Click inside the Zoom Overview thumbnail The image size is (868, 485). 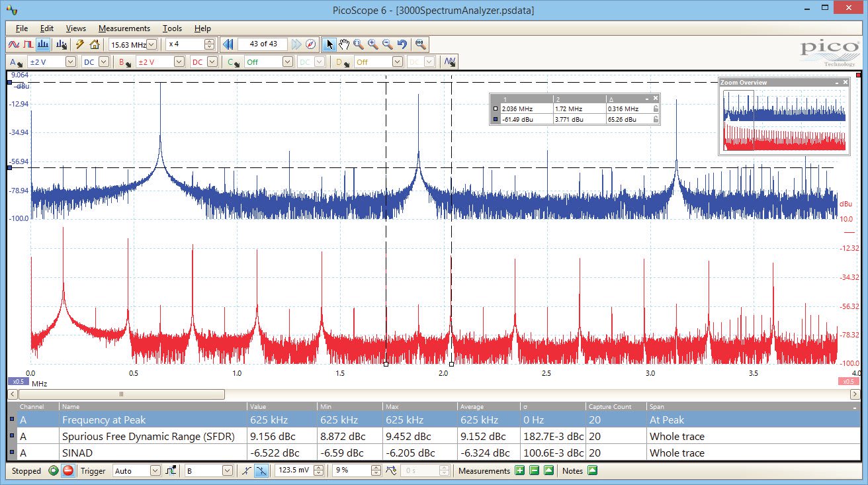pyautogui.click(x=784, y=120)
